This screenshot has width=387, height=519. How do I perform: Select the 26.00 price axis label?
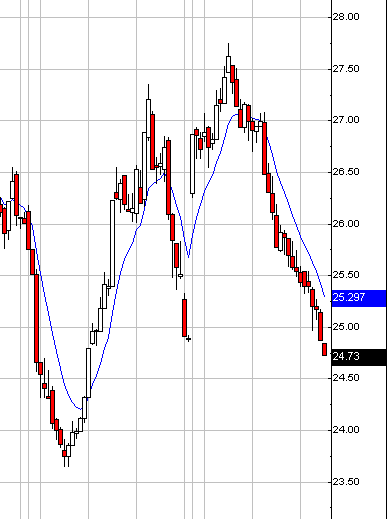coord(346,224)
